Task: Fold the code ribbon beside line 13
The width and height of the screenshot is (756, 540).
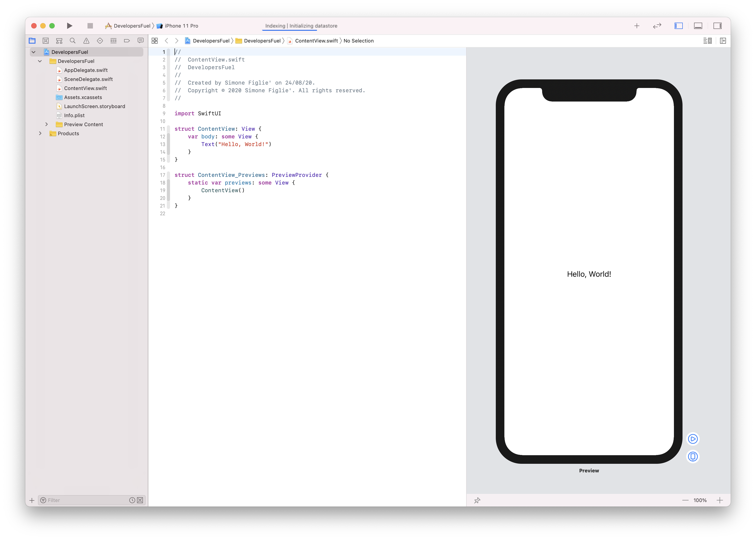Action: coord(169,144)
